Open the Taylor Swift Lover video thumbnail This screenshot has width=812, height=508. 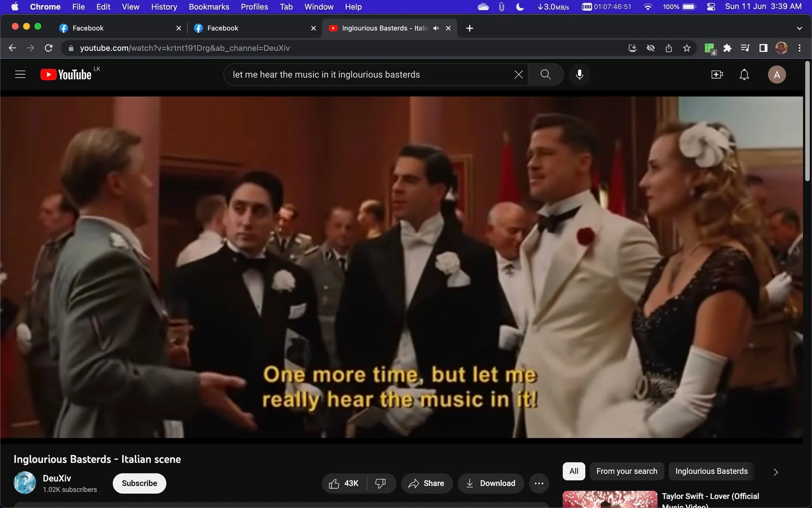tap(610, 499)
